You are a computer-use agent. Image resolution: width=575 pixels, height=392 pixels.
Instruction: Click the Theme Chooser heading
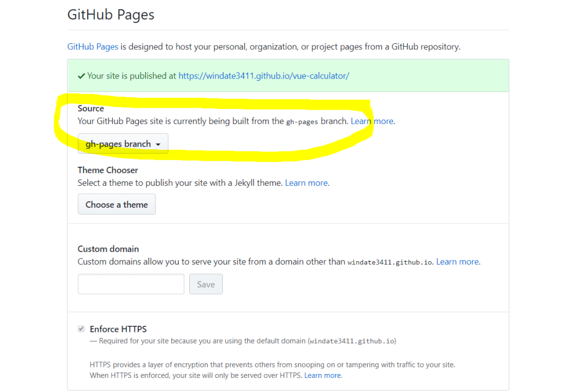pyautogui.click(x=108, y=170)
